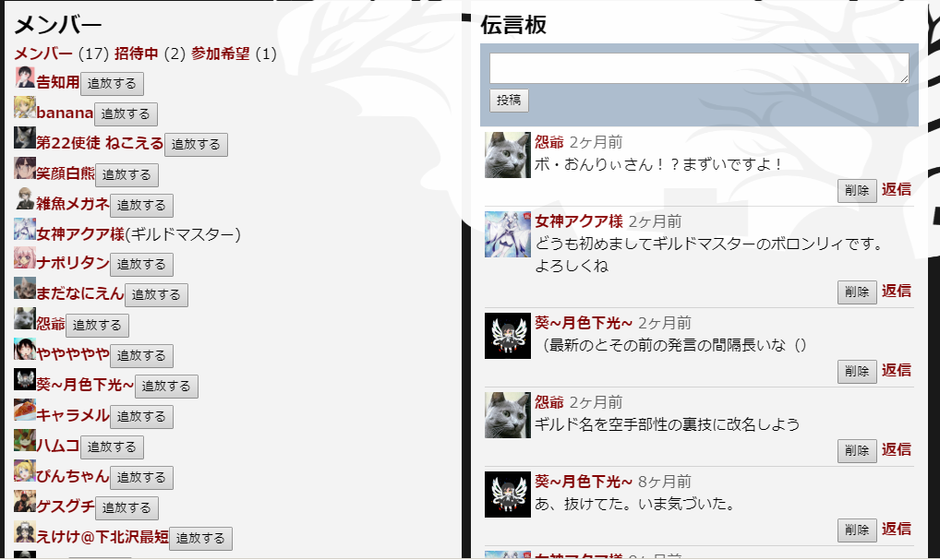Click キャラメル's food avatar icon
Viewport: 940px width, 560px height.
coord(25,410)
